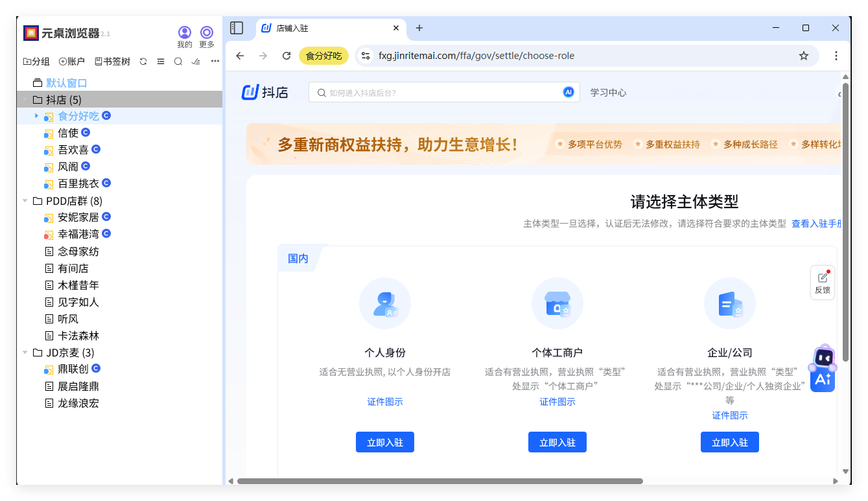Select 默认窗口 in the sidebar tree
Viewport: 868px width, 501px height.
coord(67,83)
